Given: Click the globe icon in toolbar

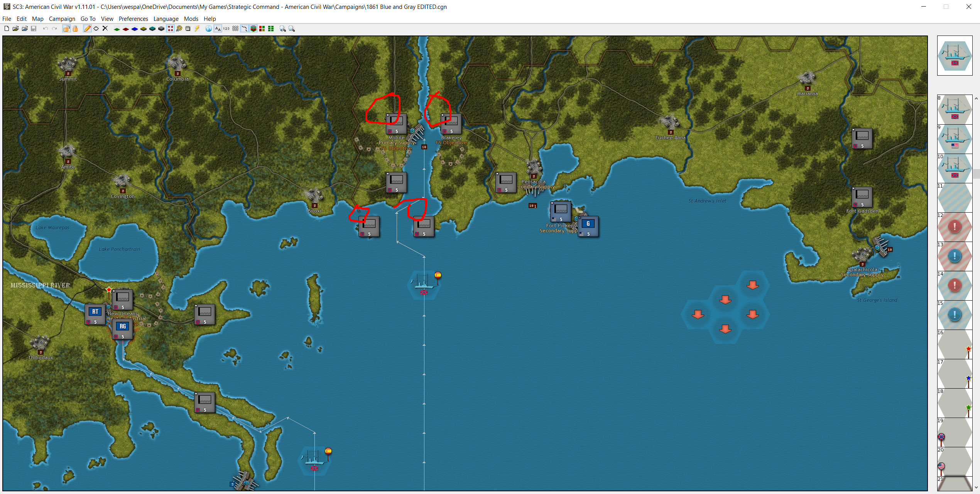Looking at the screenshot, I should tap(208, 29).
